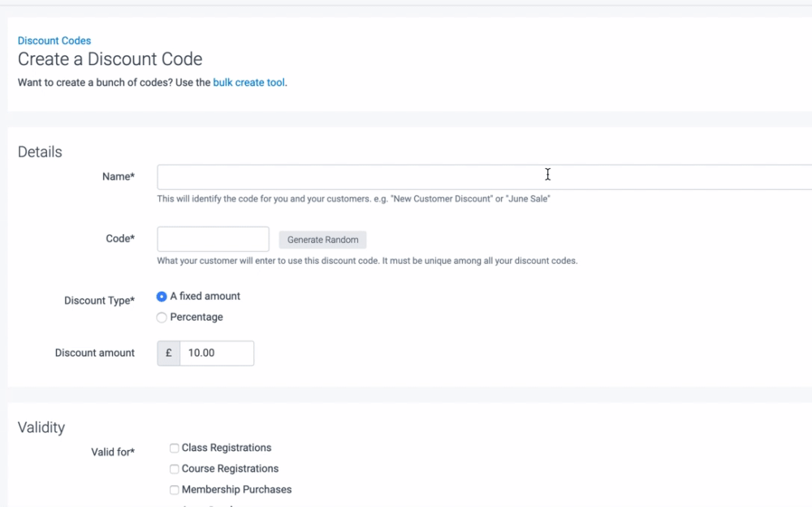This screenshot has width=812, height=507.
Task: Open the Discount Codes breadcrumb link
Action: point(54,41)
